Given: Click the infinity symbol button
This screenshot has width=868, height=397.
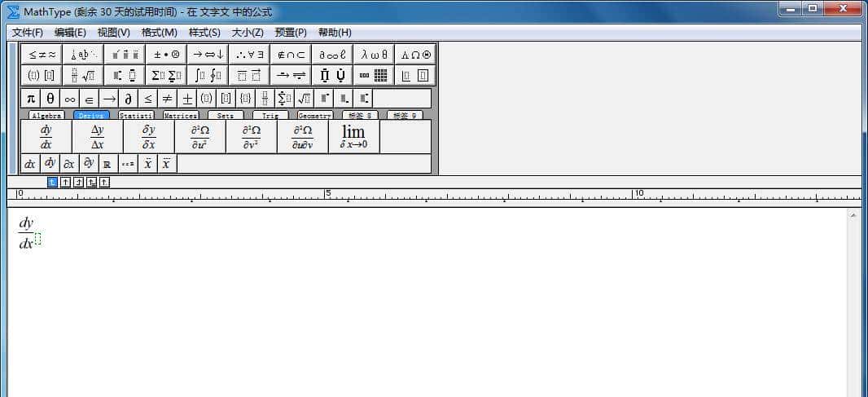Looking at the screenshot, I should pyautogui.click(x=70, y=99).
